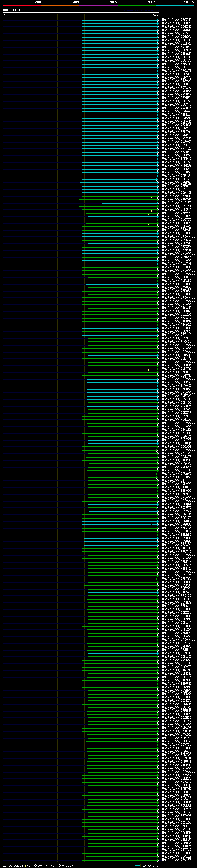Select hit label UniRef100_A1WV94
197x868 pixels.
(x=176, y=243)
